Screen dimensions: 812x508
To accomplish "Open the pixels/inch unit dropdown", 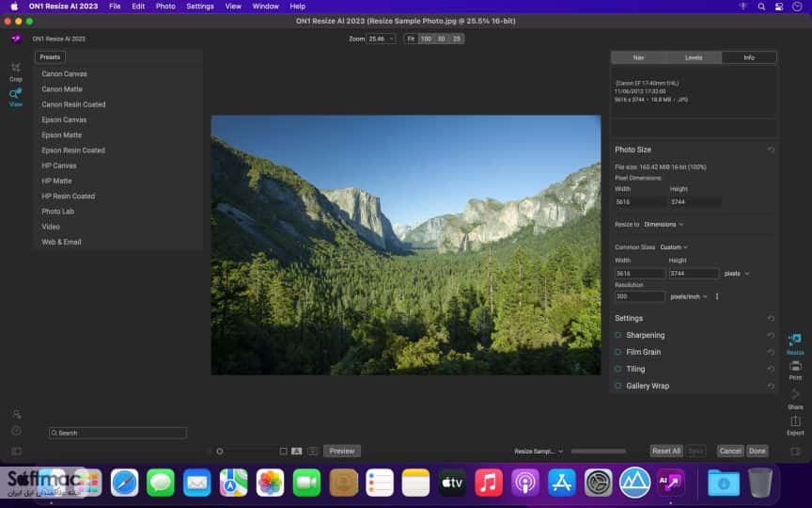I will (689, 296).
